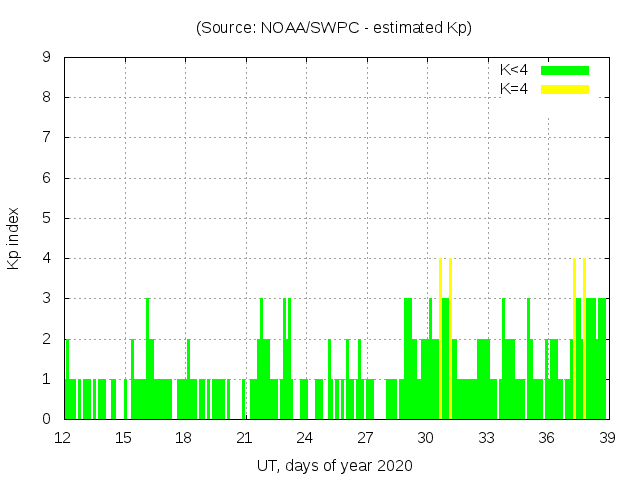
Task: Click the green K<4 legend swatch
Action: tap(565, 70)
